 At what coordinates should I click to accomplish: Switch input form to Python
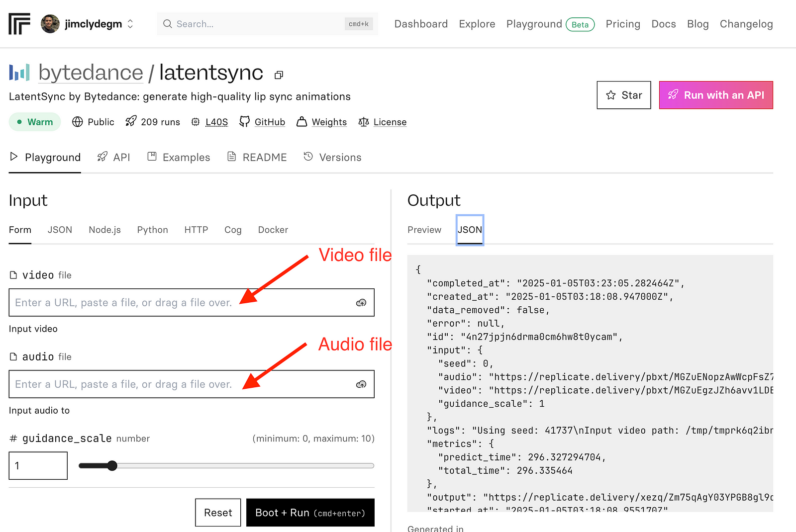[x=152, y=230]
